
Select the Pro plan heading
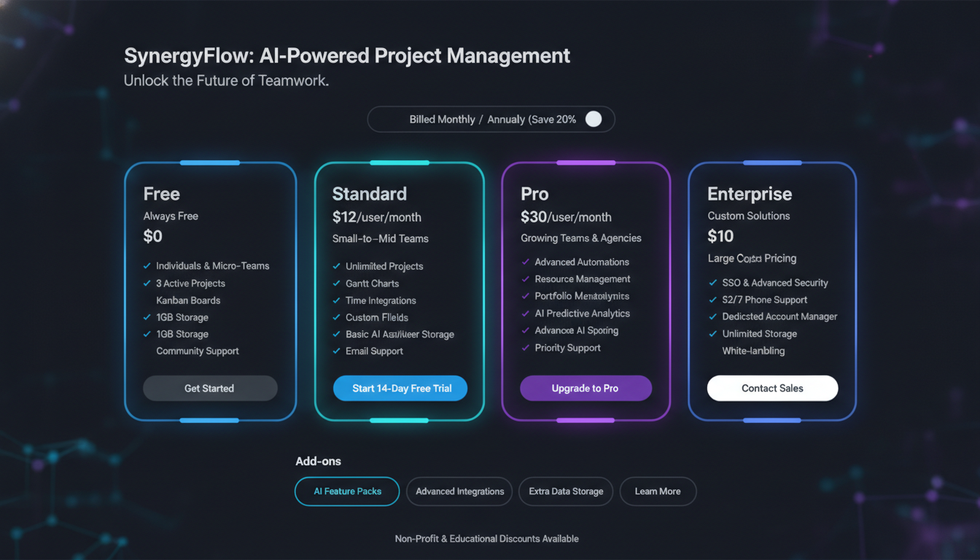(534, 194)
